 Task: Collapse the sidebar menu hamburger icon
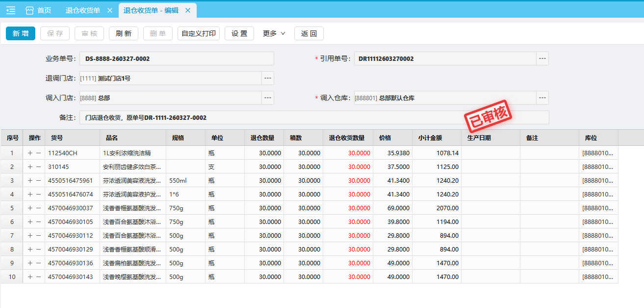pos(11,10)
